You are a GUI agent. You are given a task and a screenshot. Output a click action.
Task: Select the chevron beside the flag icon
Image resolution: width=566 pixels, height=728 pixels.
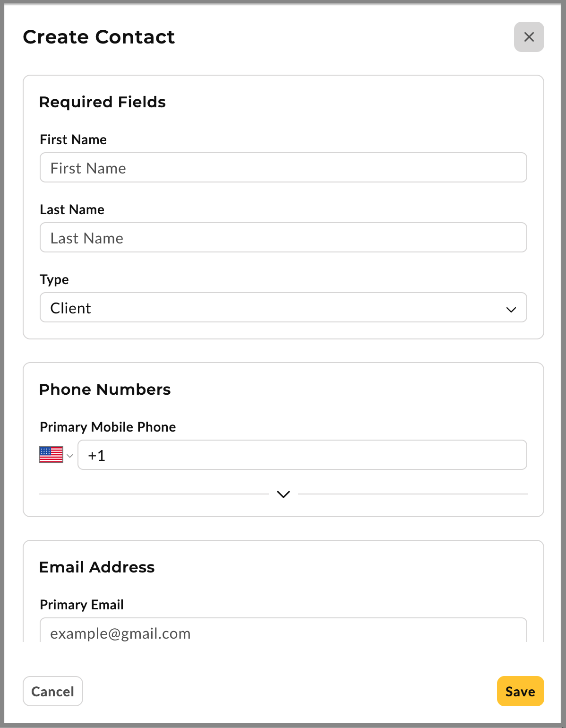(71, 455)
